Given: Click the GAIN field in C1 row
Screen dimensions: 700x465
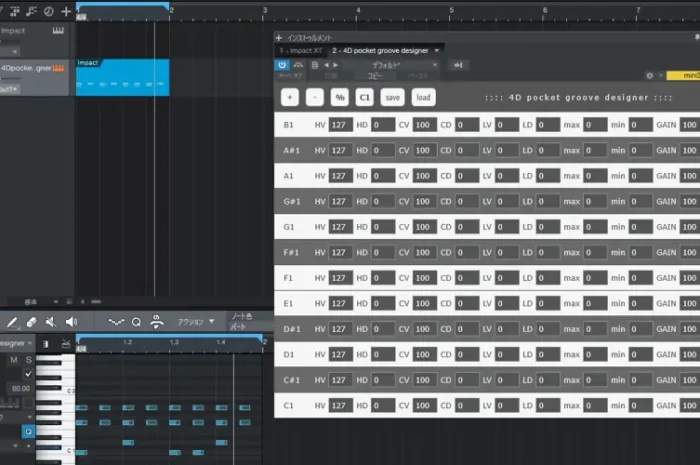Looking at the screenshot, I should pos(689,406).
